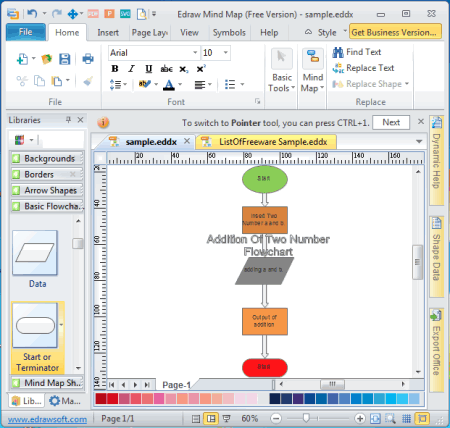450x428 pixels.
Task: Click the Next tip button
Action: [x=391, y=122]
